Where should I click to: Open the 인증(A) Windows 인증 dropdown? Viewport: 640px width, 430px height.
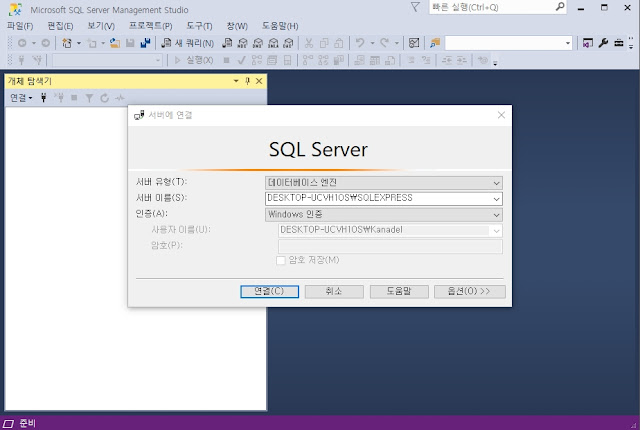tap(384, 215)
